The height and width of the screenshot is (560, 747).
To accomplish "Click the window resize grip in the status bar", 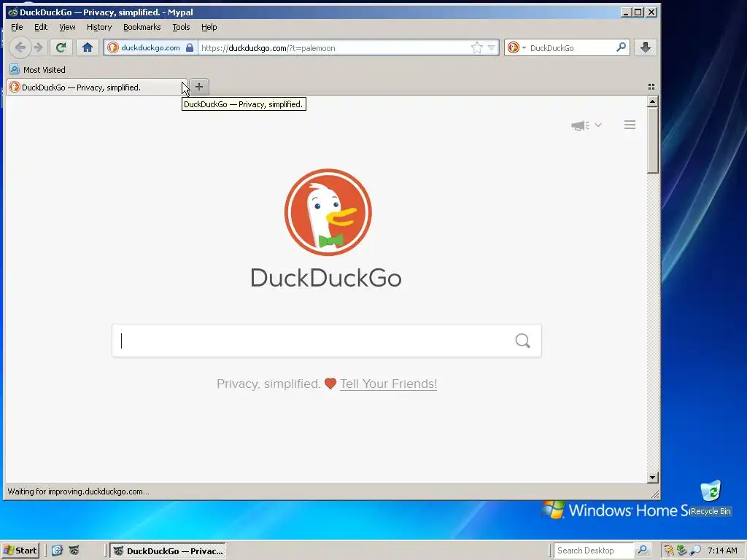I will (x=654, y=494).
